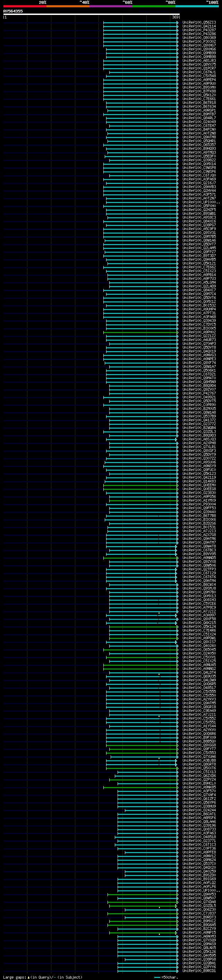Select the last hit UniRef100_B9RCD1

[199, 971]
